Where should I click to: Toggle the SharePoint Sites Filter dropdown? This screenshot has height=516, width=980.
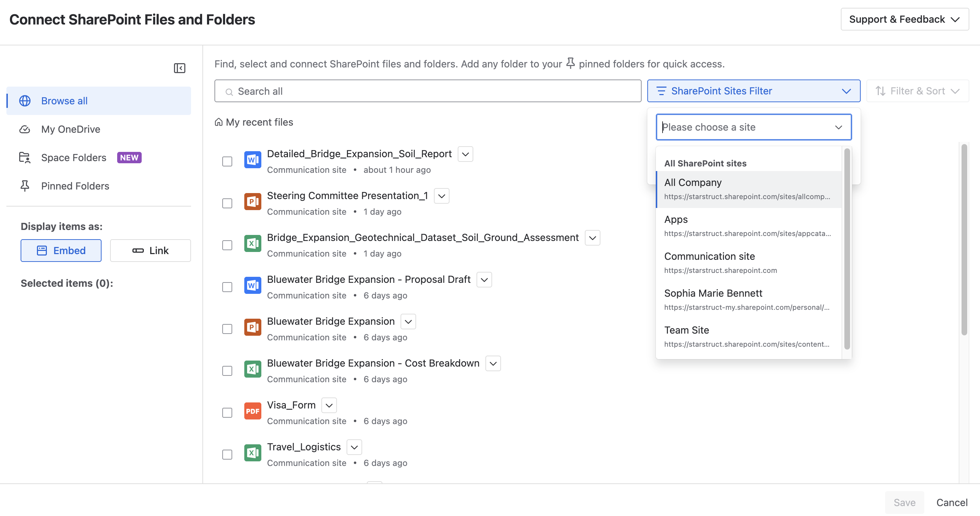pyautogui.click(x=753, y=91)
